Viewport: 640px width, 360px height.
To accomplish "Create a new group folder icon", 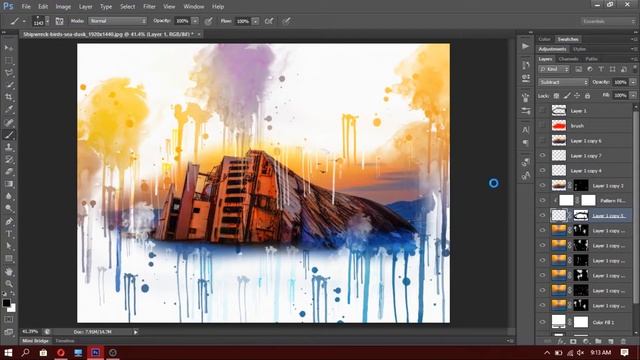I will [598, 341].
